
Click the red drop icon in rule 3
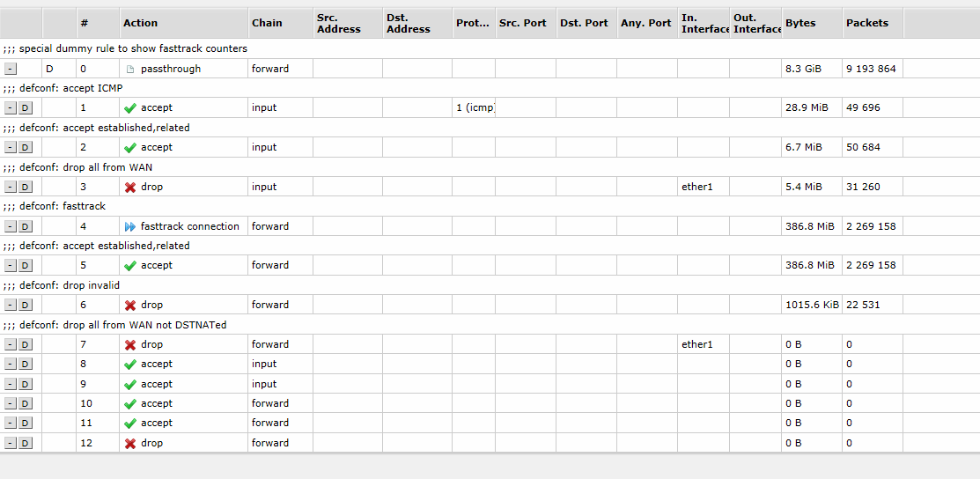coord(130,187)
